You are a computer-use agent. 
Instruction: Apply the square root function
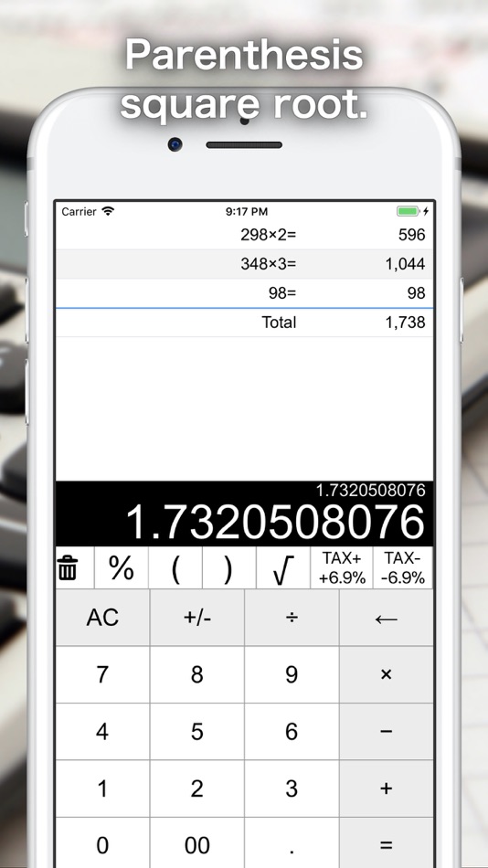point(283,568)
